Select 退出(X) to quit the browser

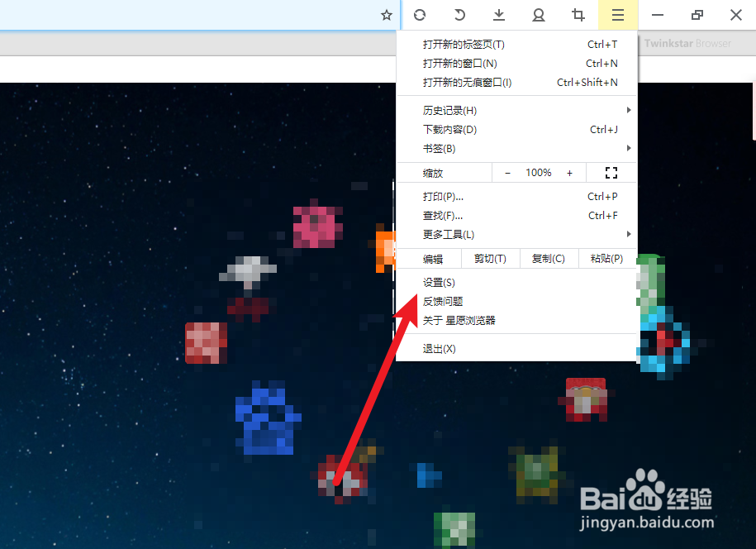click(439, 348)
